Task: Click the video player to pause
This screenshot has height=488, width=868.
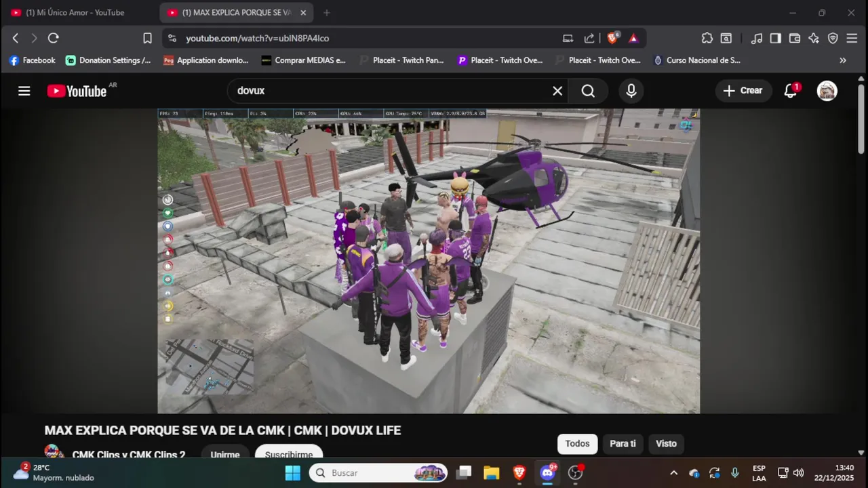Action: coord(429,261)
